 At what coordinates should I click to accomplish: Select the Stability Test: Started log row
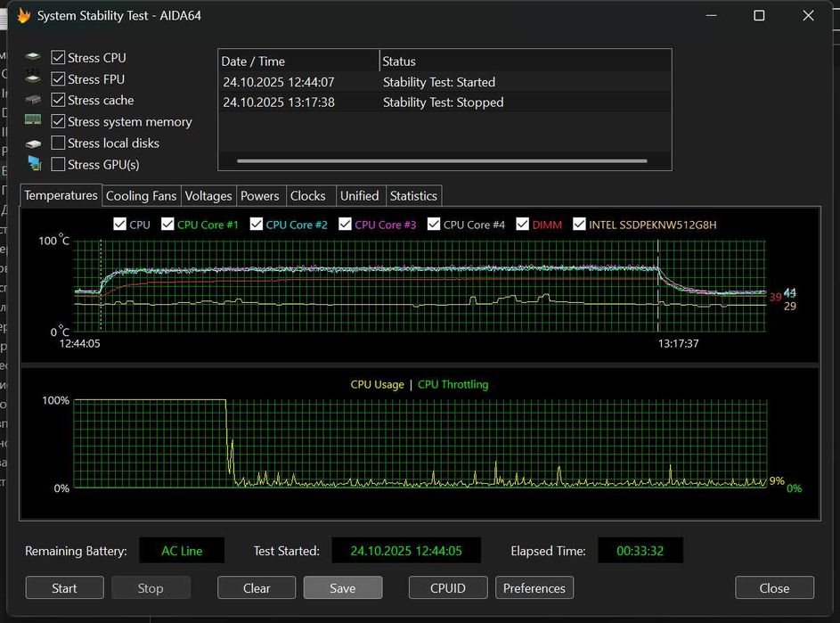(x=444, y=82)
